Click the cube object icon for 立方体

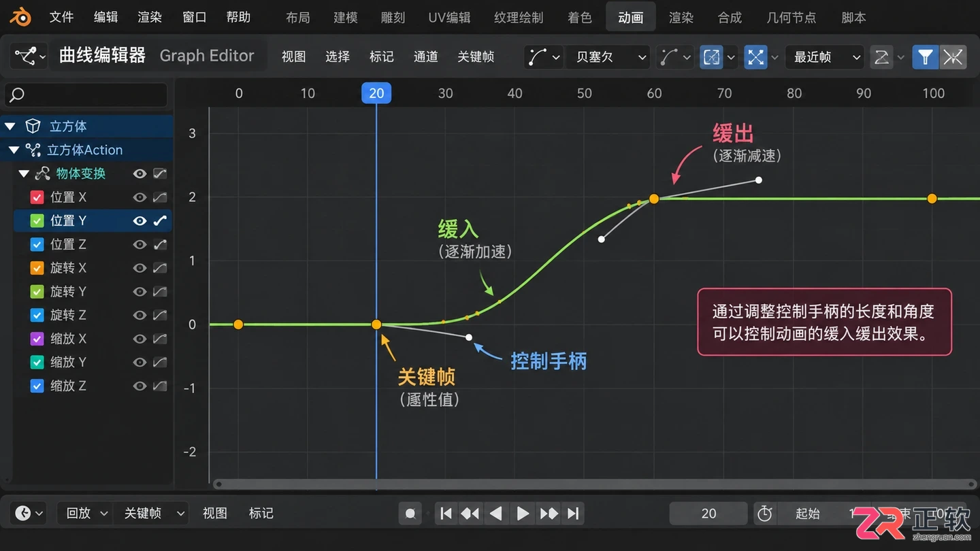click(33, 126)
